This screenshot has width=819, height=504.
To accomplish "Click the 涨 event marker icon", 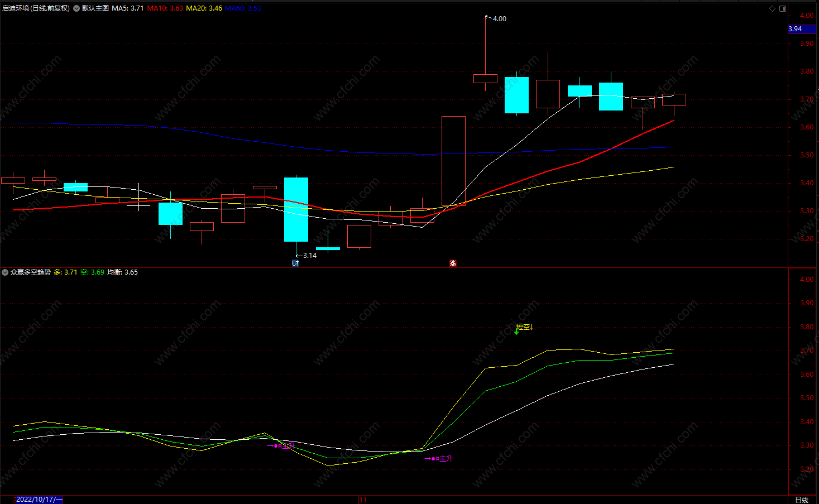I will (x=453, y=263).
